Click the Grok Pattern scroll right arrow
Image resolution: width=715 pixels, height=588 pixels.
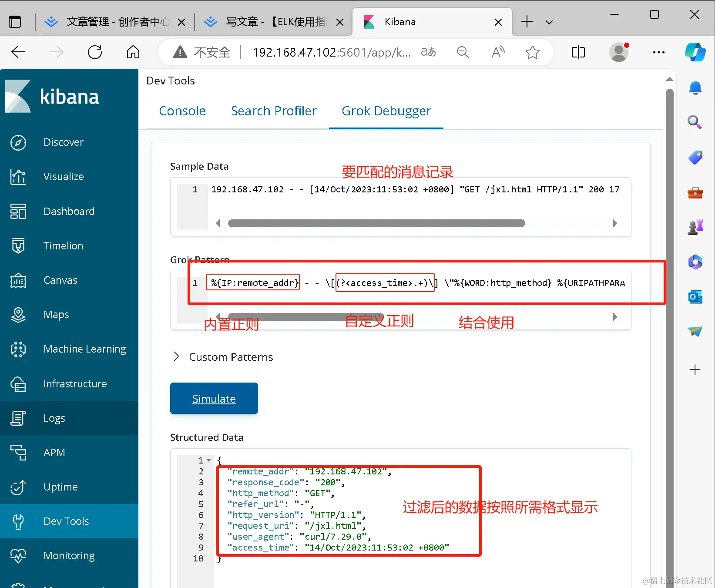(x=615, y=317)
